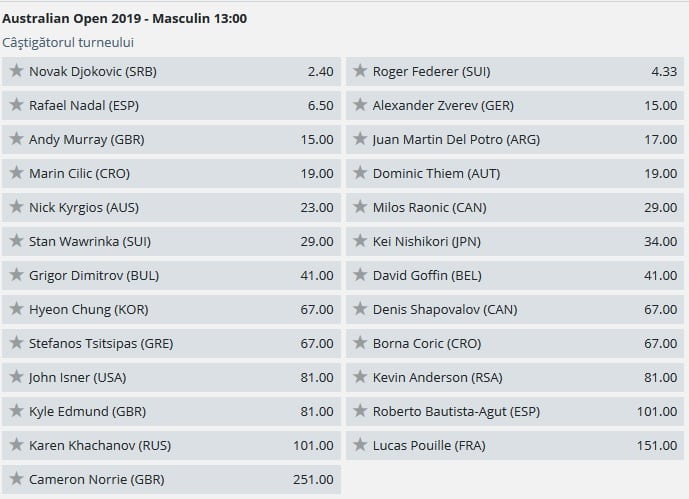
Task: Star the Rafael Nadal selection
Action: pos(16,105)
